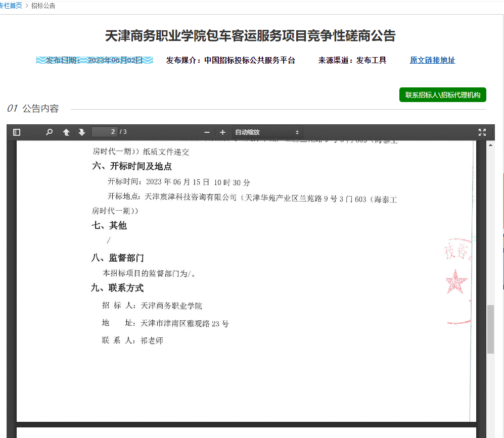The image size is (504, 438).
Task: Zoom in on the PDF document
Action: pyautogui.click(x=222, y=132)
